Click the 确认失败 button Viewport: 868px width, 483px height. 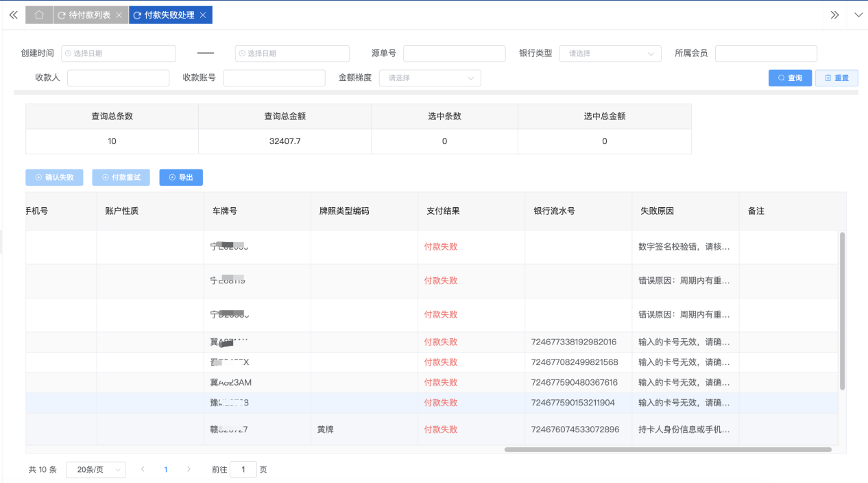[54, 178]
